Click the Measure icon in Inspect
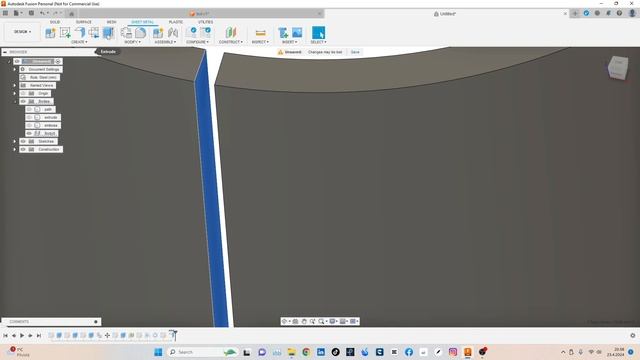The image size is (640, 360). pyautogui.click(x=260, y=33)
